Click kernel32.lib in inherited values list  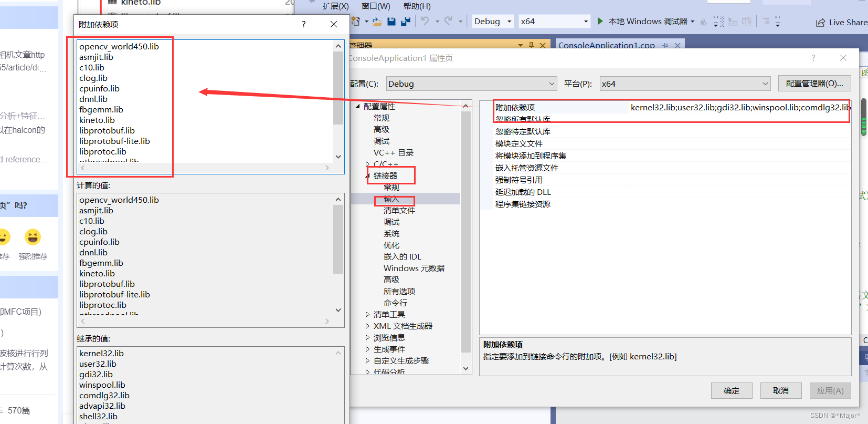(x=101, y=353)
